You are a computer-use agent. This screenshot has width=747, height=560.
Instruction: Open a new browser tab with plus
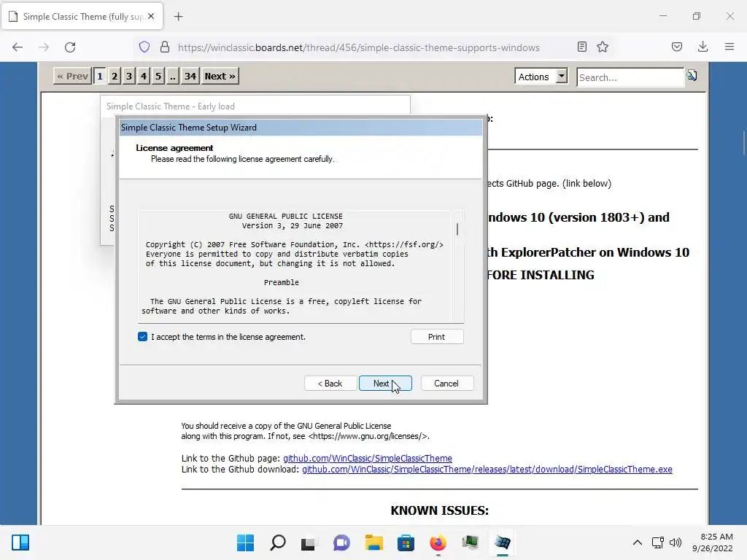click(178, 17)
